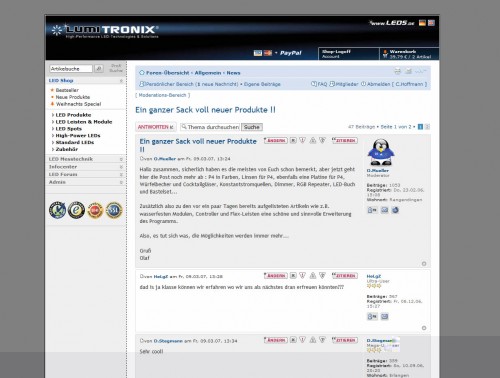Open the www.LEDS.de link

[x=392, y=23]
